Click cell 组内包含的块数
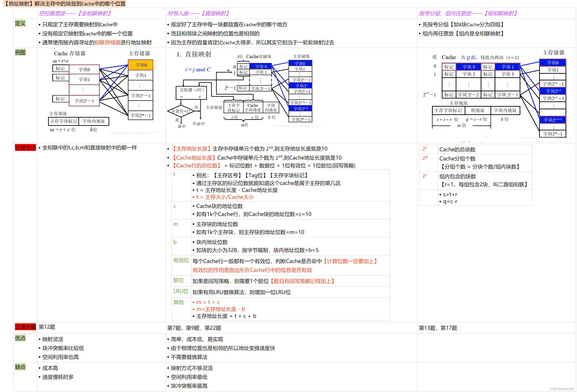This screenshot has width=577, height=392. point(457,176)
